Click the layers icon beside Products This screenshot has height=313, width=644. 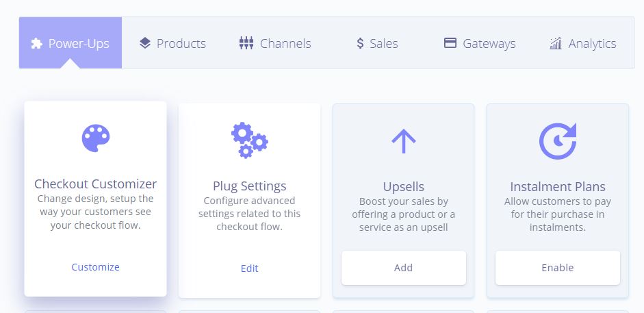coord(145,42)
